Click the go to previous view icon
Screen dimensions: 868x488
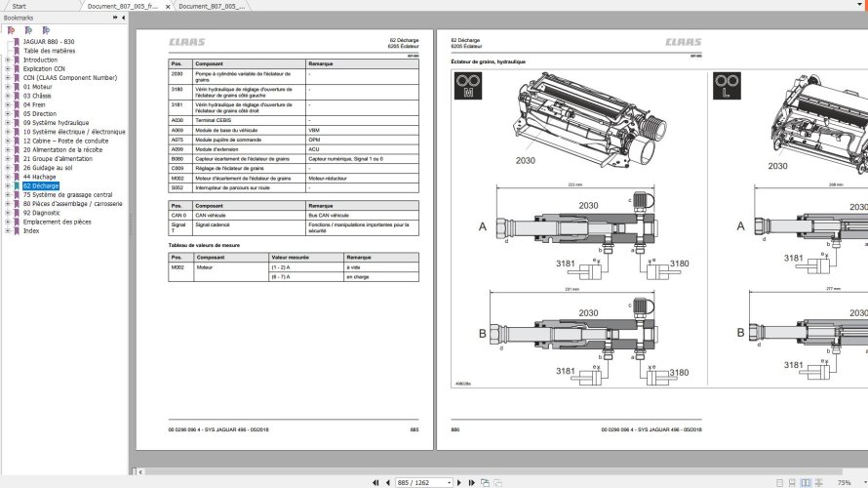coord(485,482)
